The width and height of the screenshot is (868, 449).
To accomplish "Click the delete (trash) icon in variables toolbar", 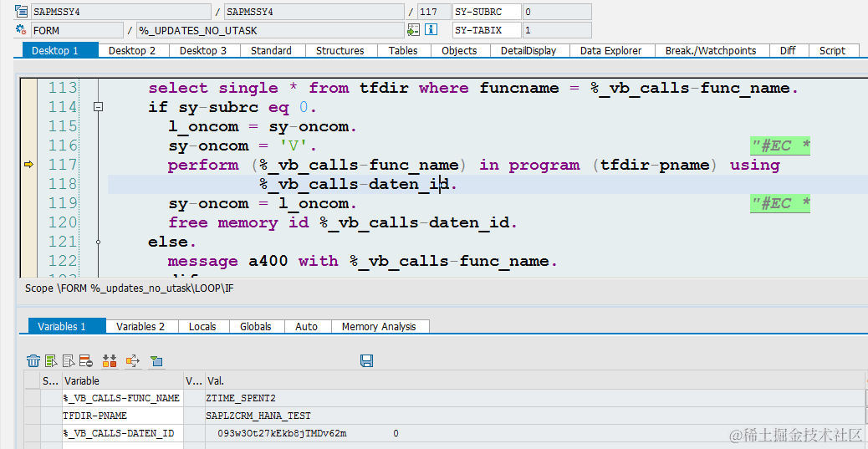I will point(33,361).
